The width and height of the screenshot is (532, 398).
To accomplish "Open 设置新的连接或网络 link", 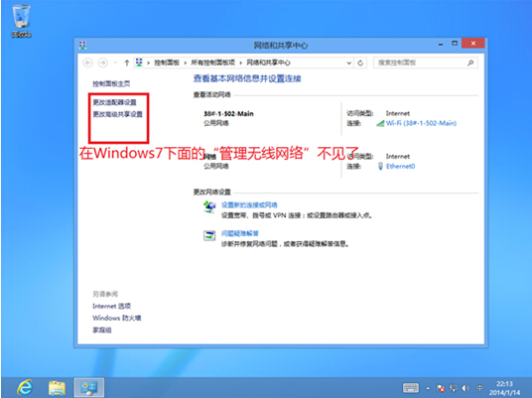I will pos(249,204).
